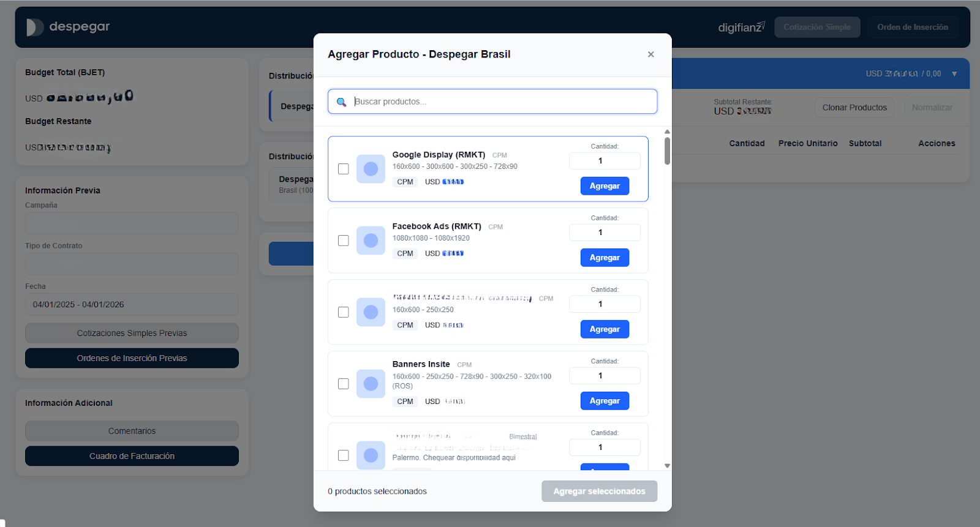Edit Cantidad field for Facebook Ads (RMKT)
Viewport: 980px width, 527px height.
(x=605, y=233)
